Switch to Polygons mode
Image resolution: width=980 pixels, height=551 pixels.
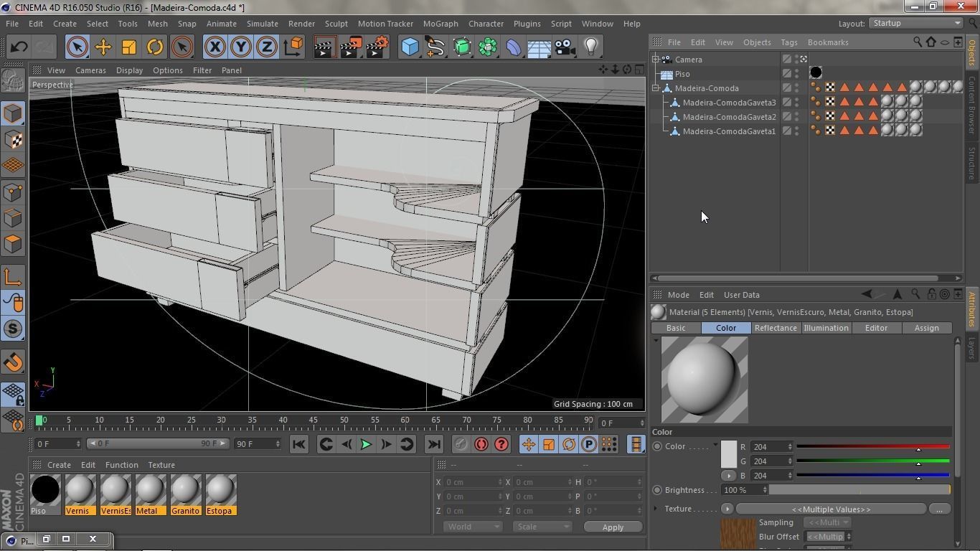pos(13,244)
